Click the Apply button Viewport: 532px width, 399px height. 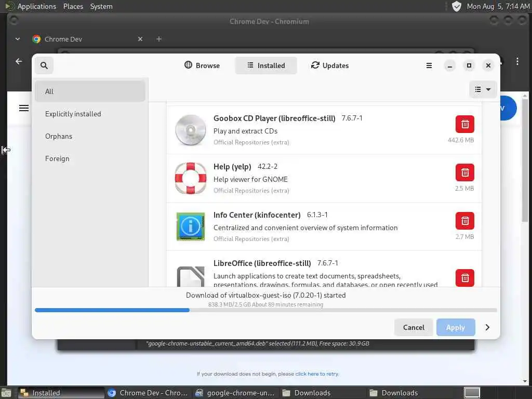pos(455,327)
